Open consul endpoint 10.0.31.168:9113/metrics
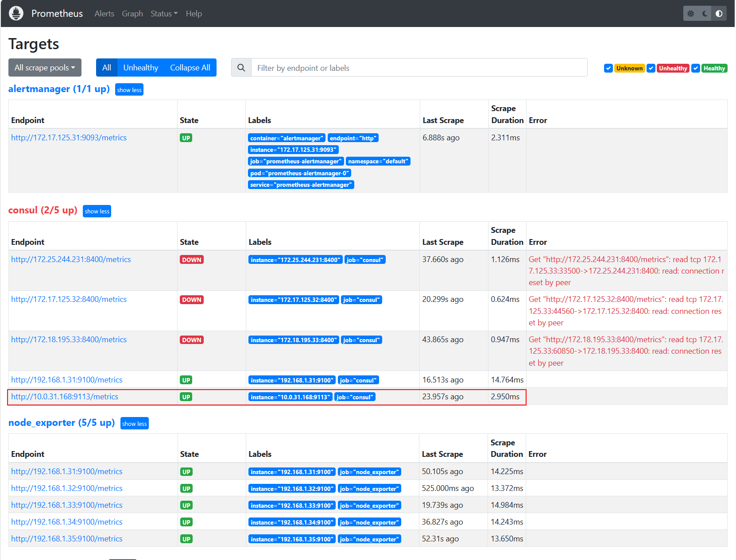This screenshot has width=736, height=560. click(65, 397)
